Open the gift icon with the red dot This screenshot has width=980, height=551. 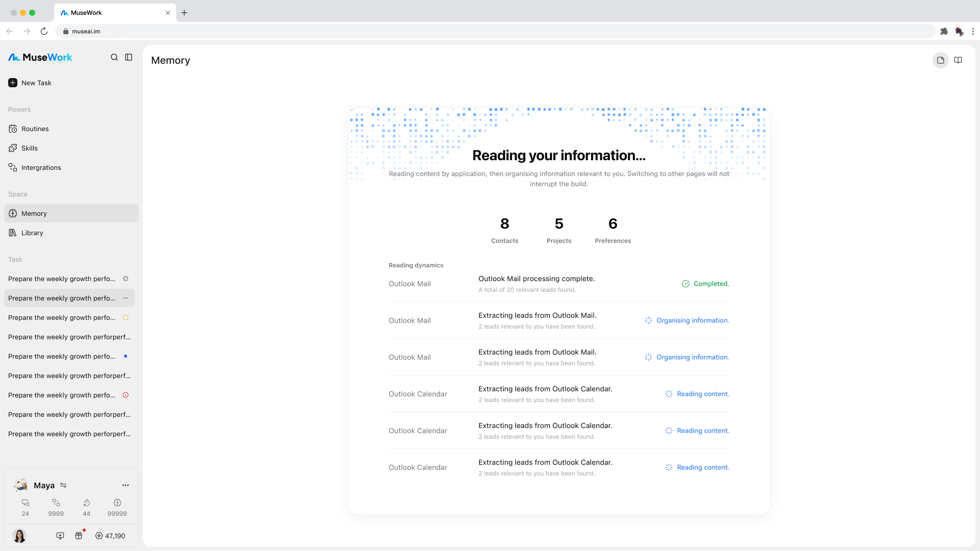[x=79, y=536]
